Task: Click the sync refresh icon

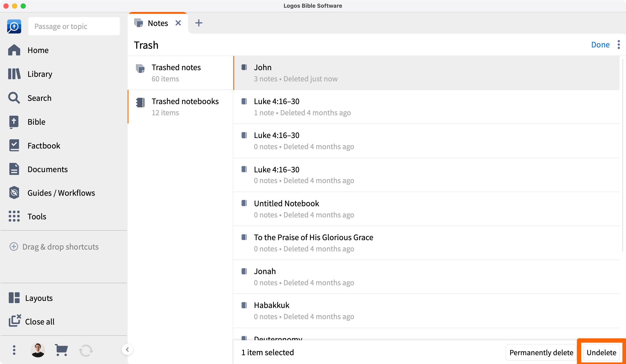Action: pyautogui.click(x=86, y=351)
